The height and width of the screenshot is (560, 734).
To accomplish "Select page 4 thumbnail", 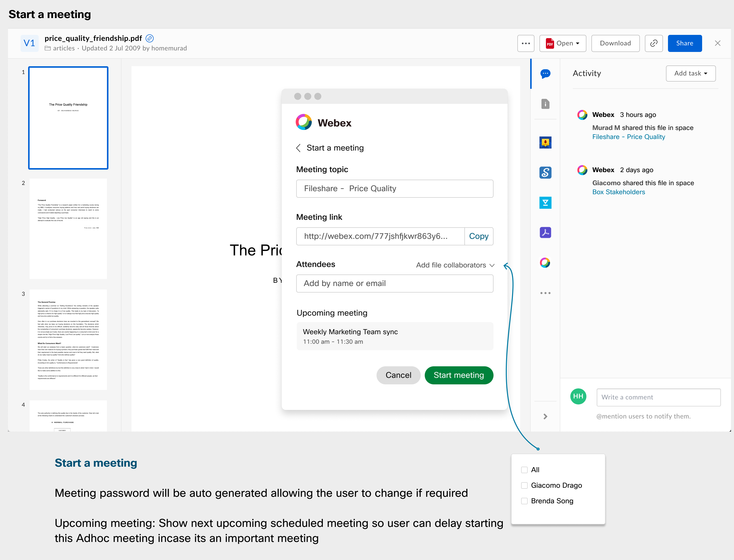I will [68, 416].
